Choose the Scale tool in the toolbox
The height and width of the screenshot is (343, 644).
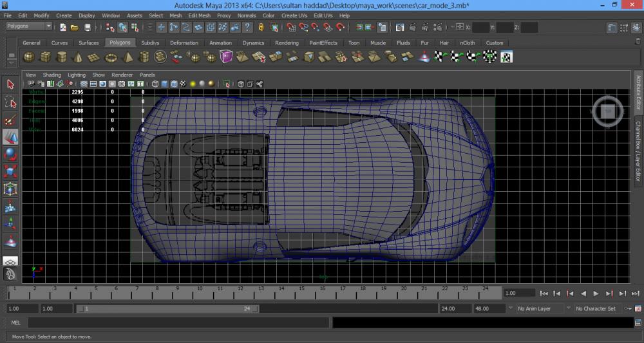(10, 171)
